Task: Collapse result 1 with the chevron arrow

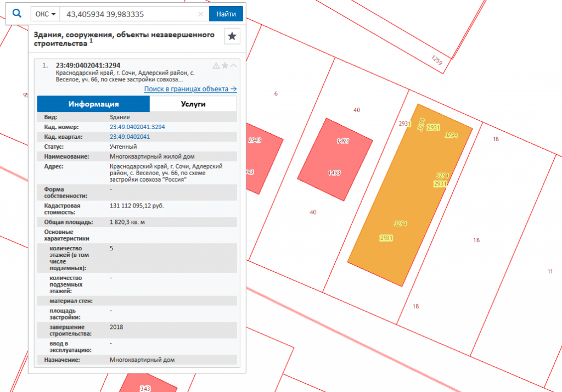Action: click(x=234, y=66)
